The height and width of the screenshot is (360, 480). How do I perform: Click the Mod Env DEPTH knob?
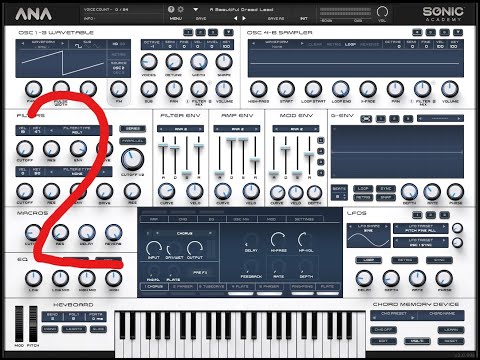click(314, 192)
